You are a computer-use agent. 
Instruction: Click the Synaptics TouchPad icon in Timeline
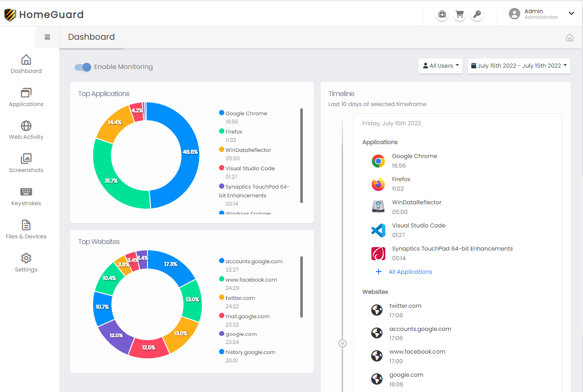point(378,253)
